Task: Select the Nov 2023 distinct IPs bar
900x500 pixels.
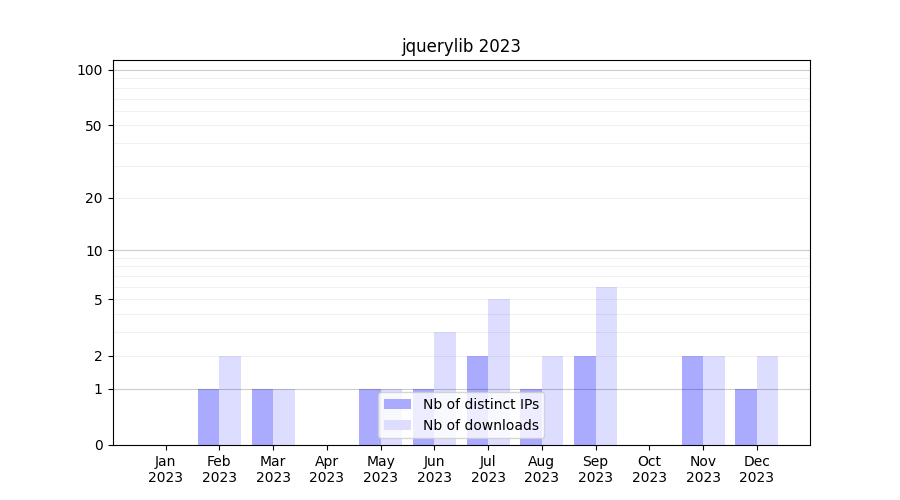Action: coord(692,400)
